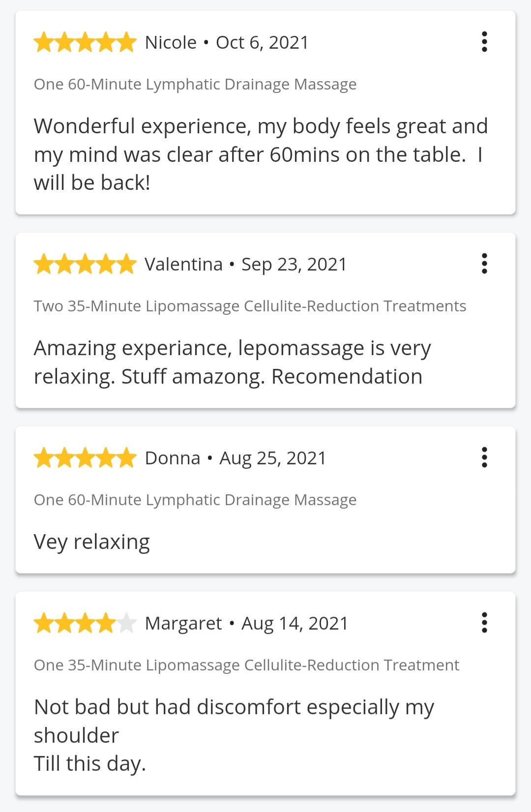531x812 pixels.
Task: Tap the 'Wonderful experience' review text
Action: [x=261, y=154]
